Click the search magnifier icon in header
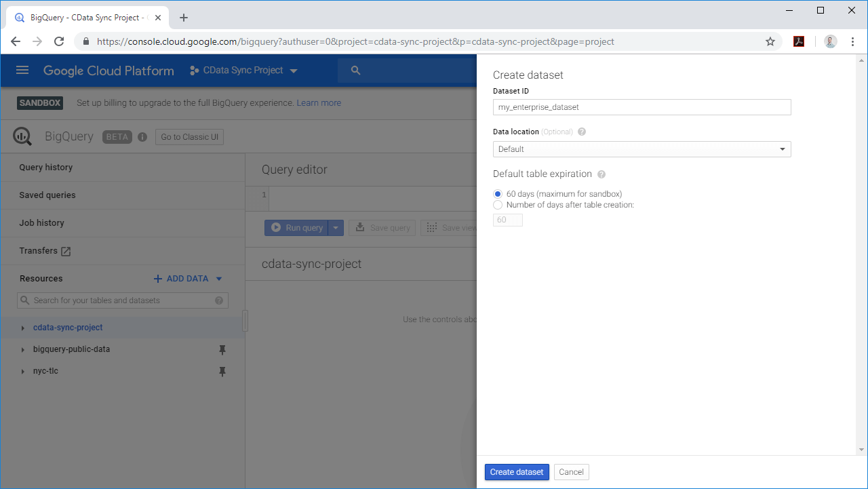The width and height of the screenshot is (868, 489). [x=356, y=71]
